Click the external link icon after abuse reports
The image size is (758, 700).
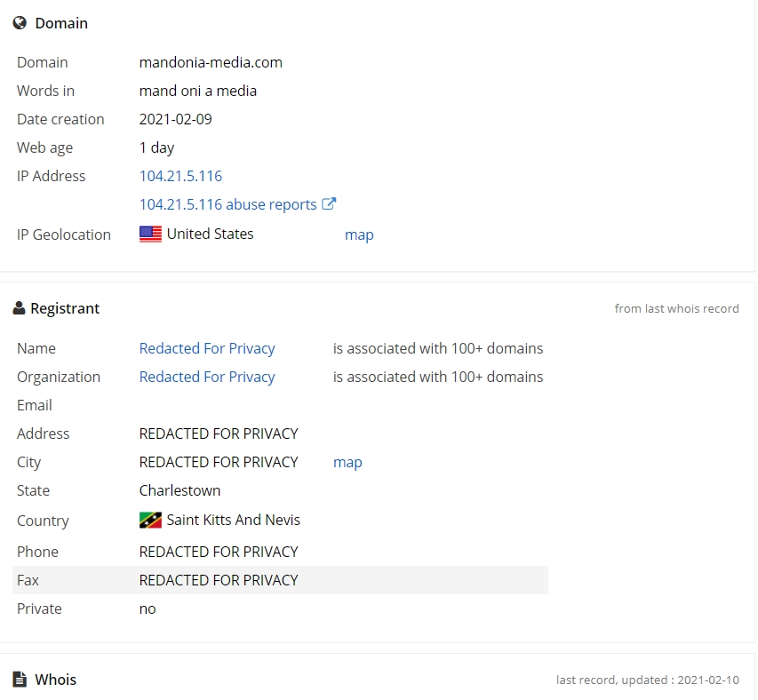coord(329,203)
